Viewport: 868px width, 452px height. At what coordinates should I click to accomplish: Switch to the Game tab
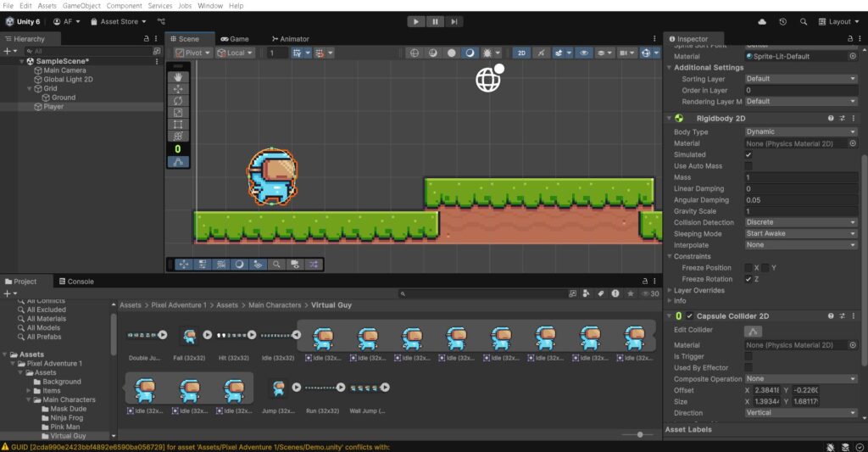click(x=235, y=39)
